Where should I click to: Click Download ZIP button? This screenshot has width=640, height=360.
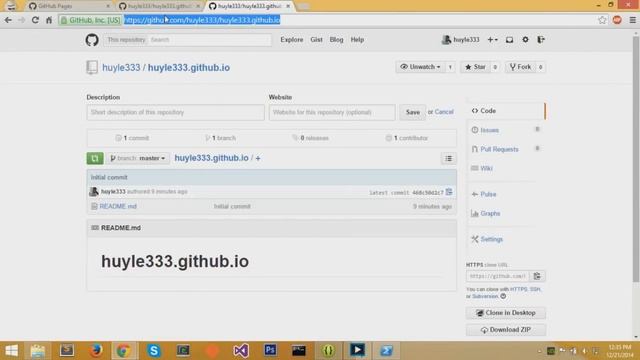[x=506, y=330]
